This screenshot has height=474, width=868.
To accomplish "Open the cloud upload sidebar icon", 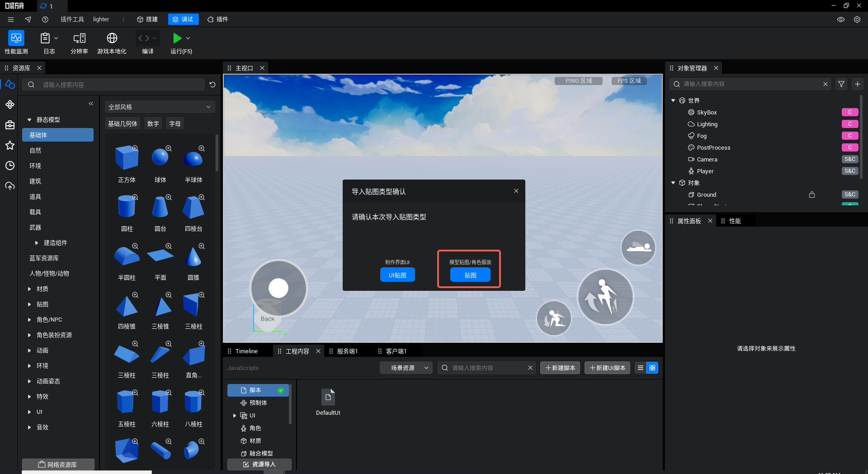I will [x=10, y=186].
